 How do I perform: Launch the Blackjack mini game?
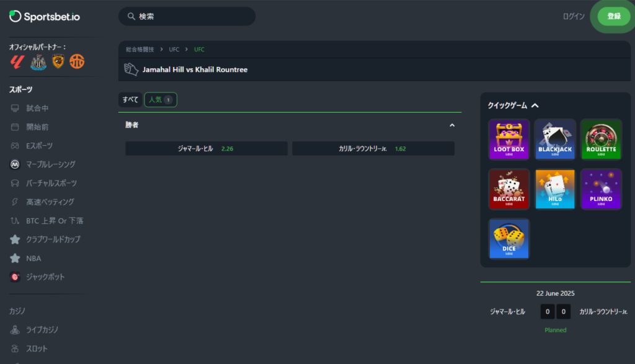(555, 140)
